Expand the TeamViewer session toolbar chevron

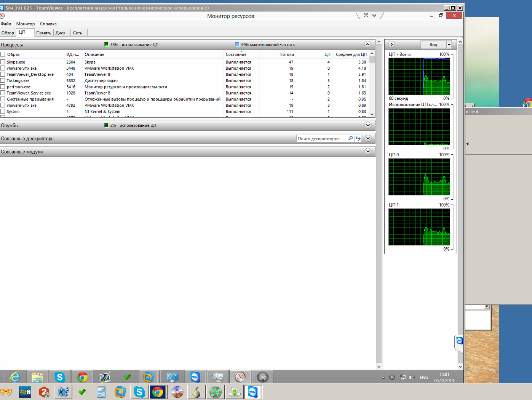374,15
